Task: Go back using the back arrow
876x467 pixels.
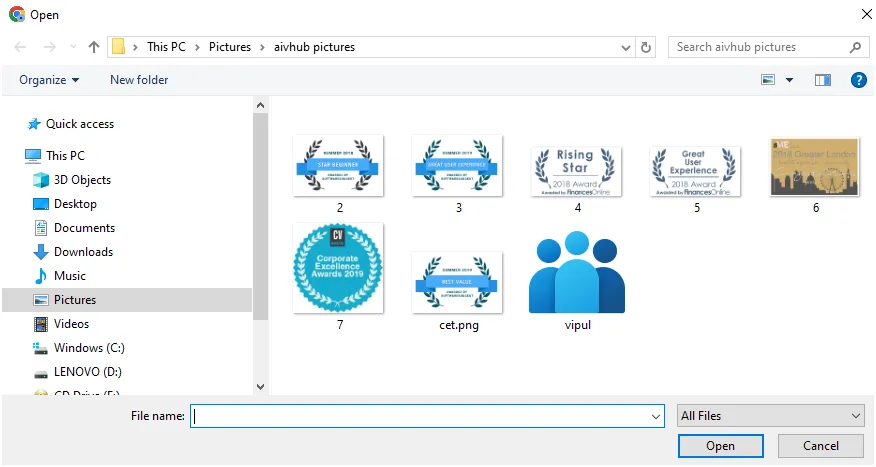Action: [x=20, y=47]
